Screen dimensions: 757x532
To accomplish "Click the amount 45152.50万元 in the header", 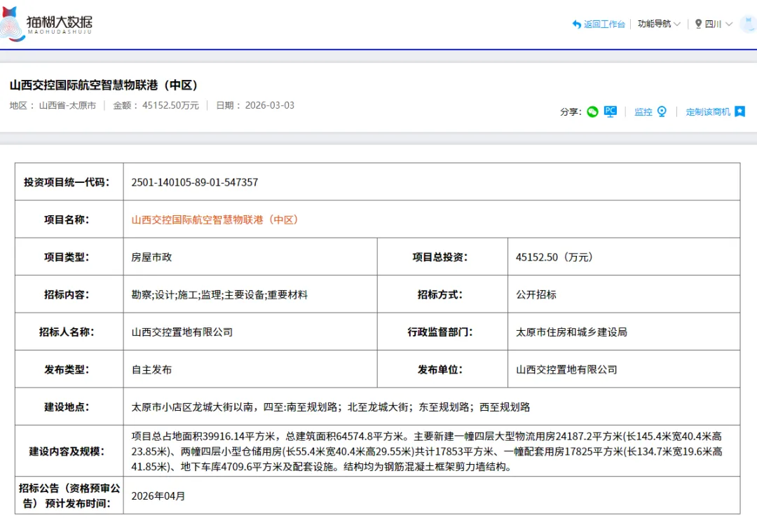I will pyautogui.click(x=170, y=105).
